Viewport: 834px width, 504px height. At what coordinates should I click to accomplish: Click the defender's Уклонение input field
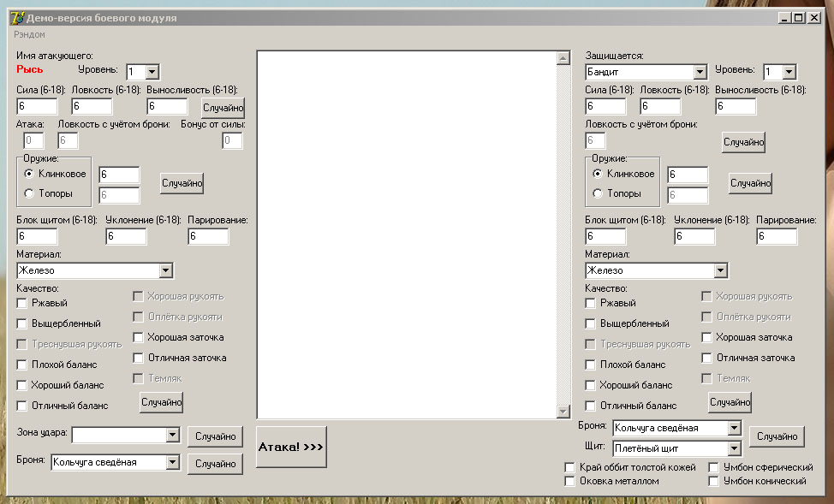point(694,236)
